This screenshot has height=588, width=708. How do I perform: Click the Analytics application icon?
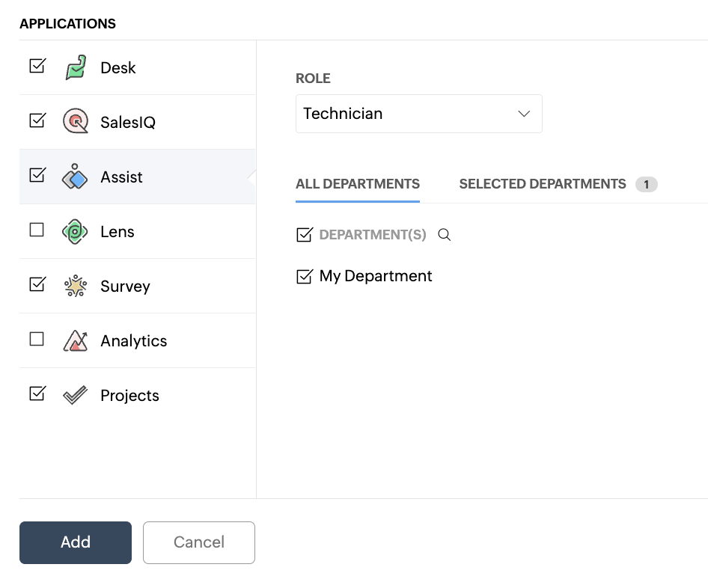tap(76, 340)
